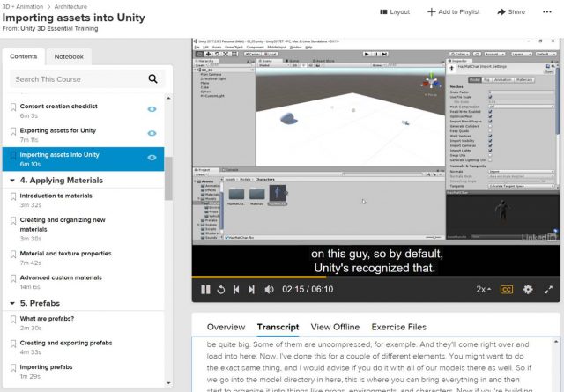Click Unity step forward button in toolbar
The height and width of the screenshot is (392, 564).
tap(384, 54)
